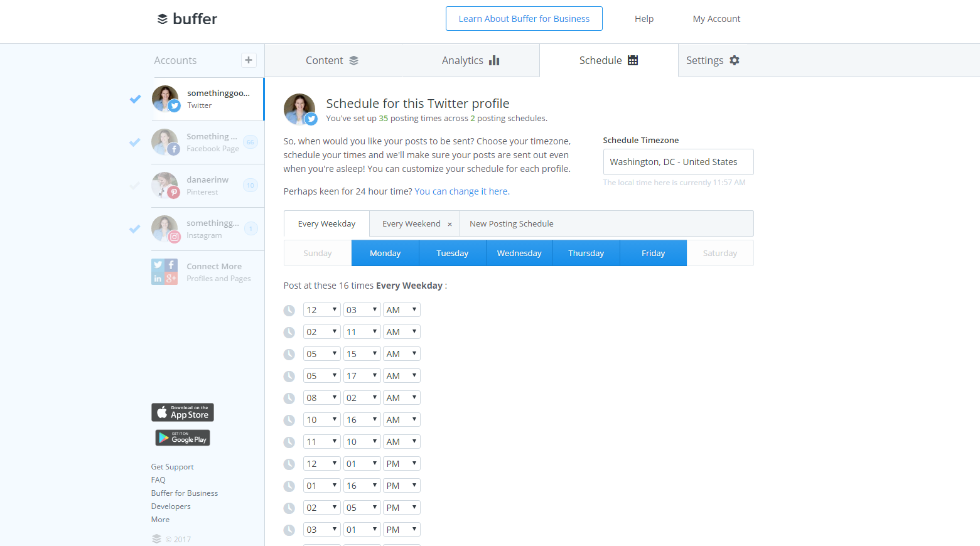Viewport: 980px width, 546px height.
Task: Toggle Sunday in the posting days
Action: click(318, 253)
